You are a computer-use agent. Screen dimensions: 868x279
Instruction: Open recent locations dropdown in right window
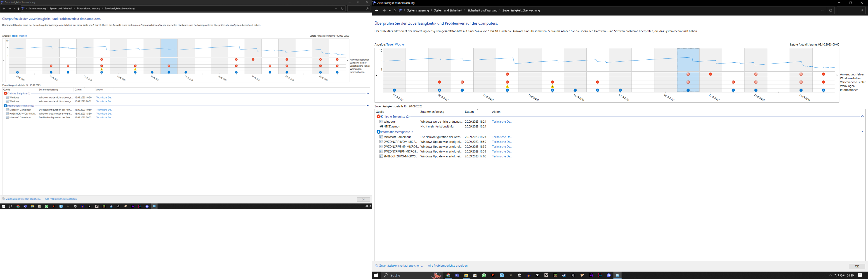[390, 10]
